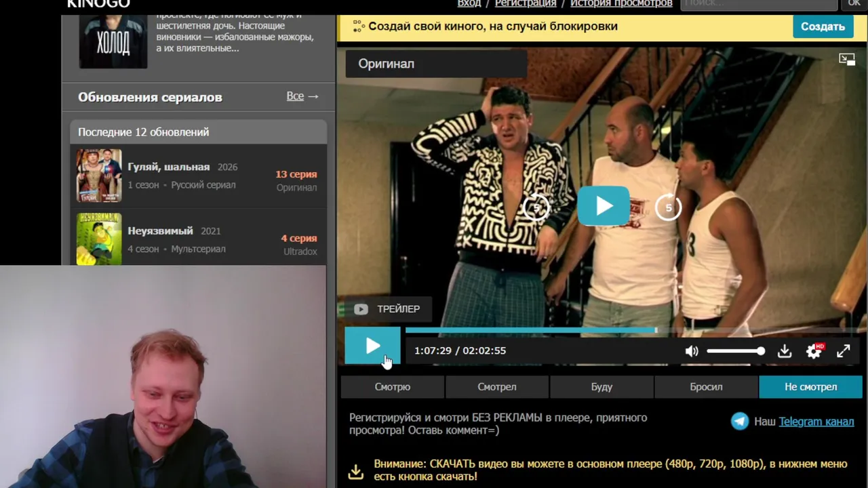
Task: Select the Бросил status tab
Action: coord(706,387)
